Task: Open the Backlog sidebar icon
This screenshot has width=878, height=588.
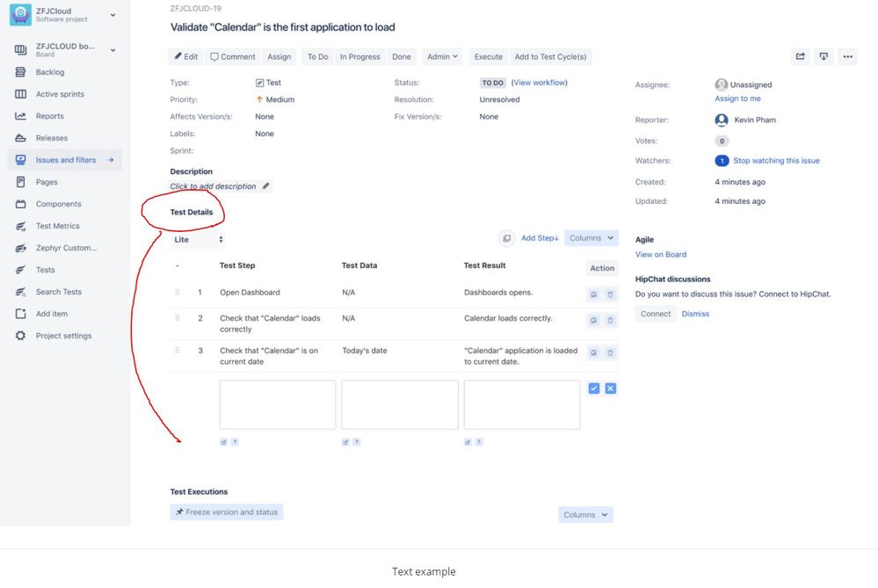Action: 21,72
